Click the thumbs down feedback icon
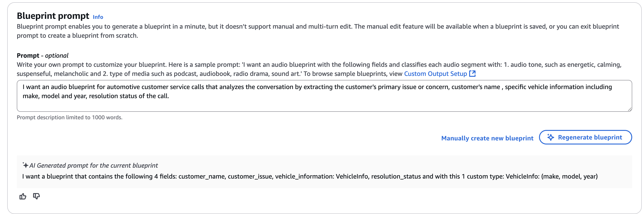 37,196
